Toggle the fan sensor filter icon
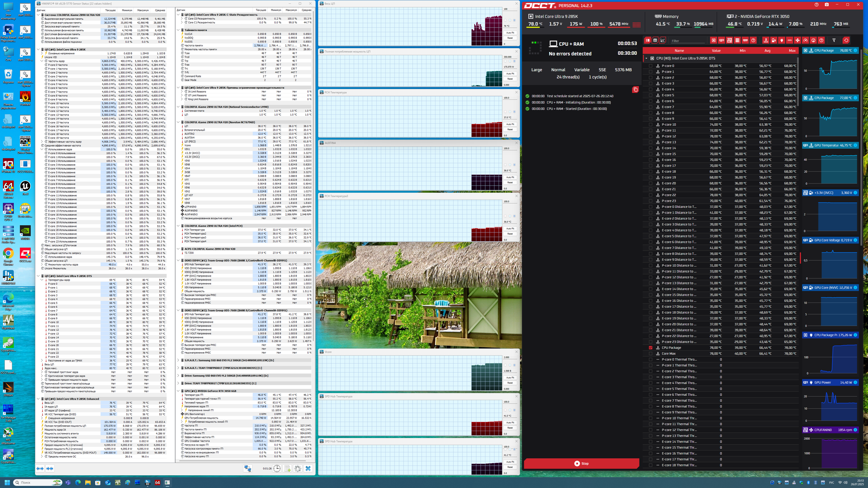This screenshot has height=488, width=868. [x=798, y=40]
